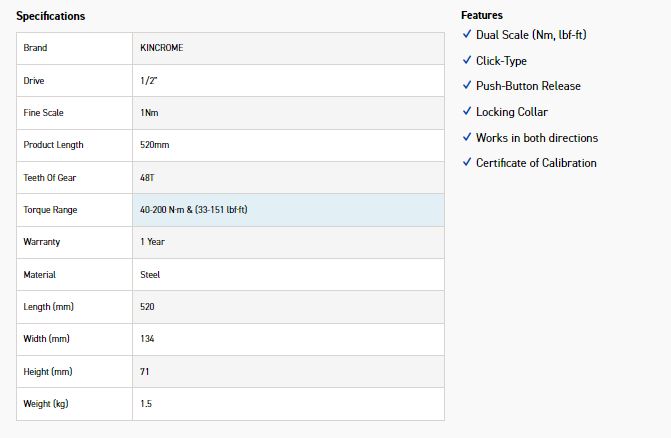Click the checkmark next to Locking Collar
Image resolution: width=671 pixels, height=438 pixels.
[x=466, y=111]
